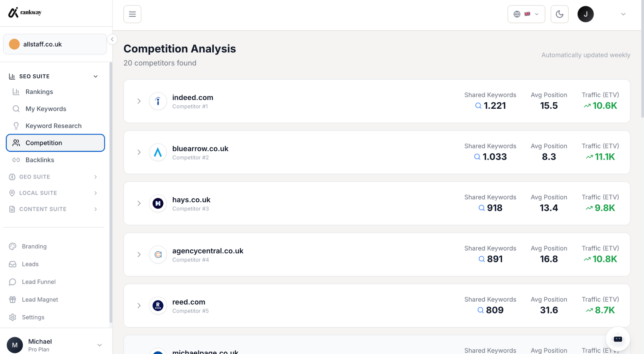Expand the hays.co.uk competitor row
This screenshot has width=644, height=354.
point(139,203)
